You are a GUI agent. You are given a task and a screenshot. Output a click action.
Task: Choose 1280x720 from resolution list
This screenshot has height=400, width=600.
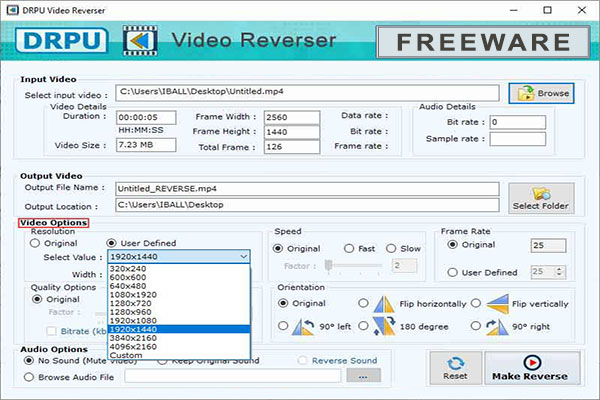[179, 303]
